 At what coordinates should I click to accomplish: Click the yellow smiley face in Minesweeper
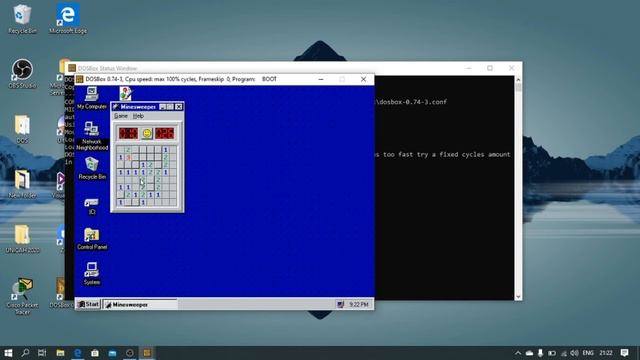pyautogui.click(x=147, y=133)
